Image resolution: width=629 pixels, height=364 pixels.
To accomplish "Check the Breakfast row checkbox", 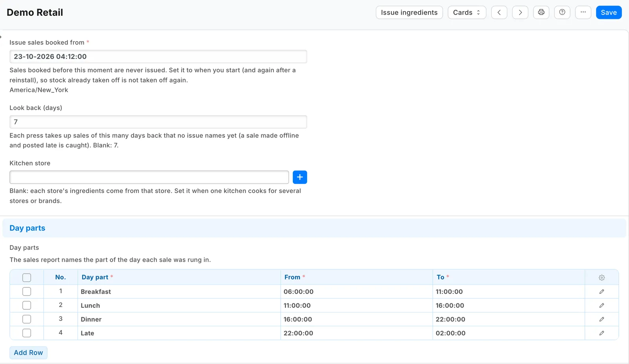I will (27, 292).
